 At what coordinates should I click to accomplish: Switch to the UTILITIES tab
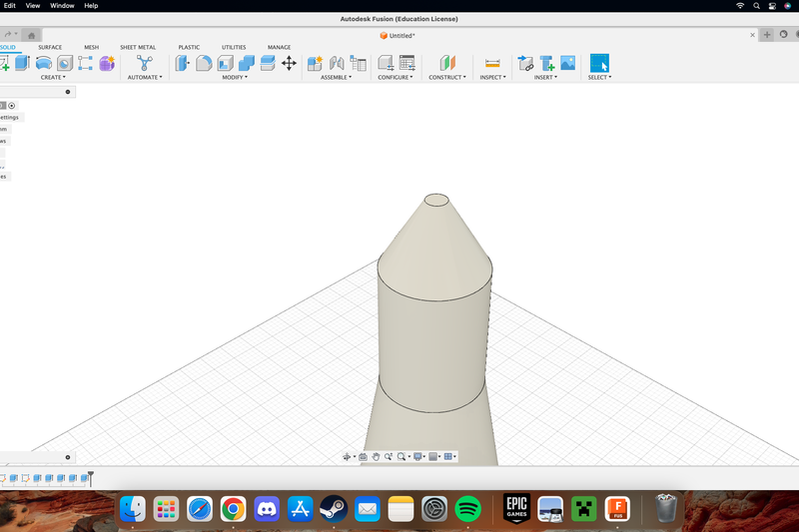[234, 47]
